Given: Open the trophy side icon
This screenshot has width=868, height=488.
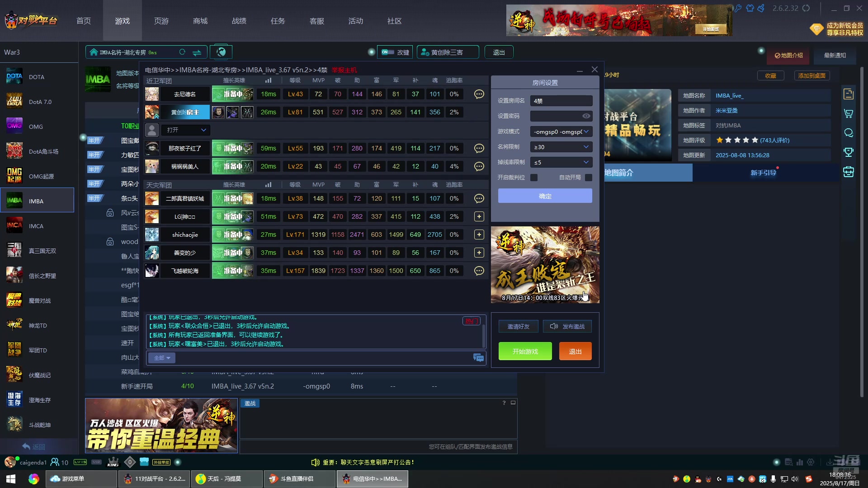Looking at the screenshot, I should (x=849, y=152).
